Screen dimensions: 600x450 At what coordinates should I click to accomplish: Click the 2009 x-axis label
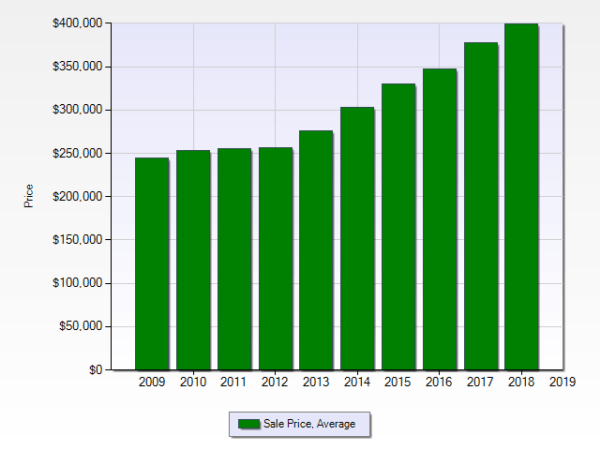pos(152,382)
